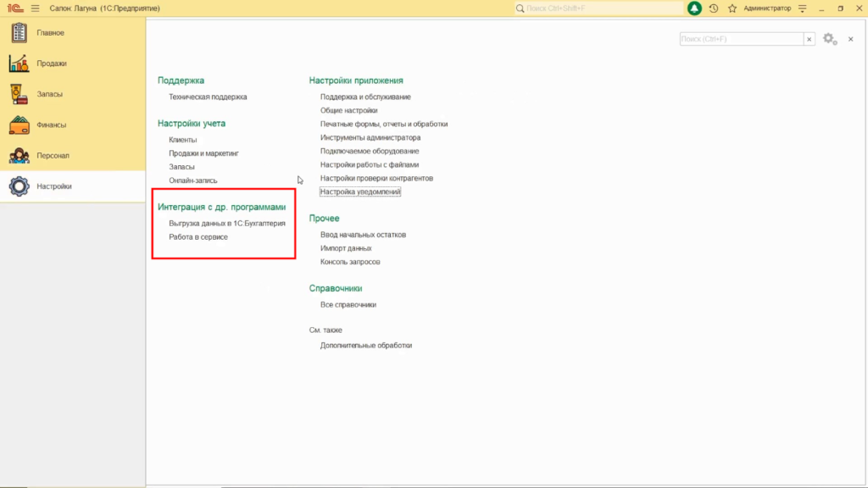868x488 pixels.
Task: Click the Прочее group heading
Action: pos(325,218)
